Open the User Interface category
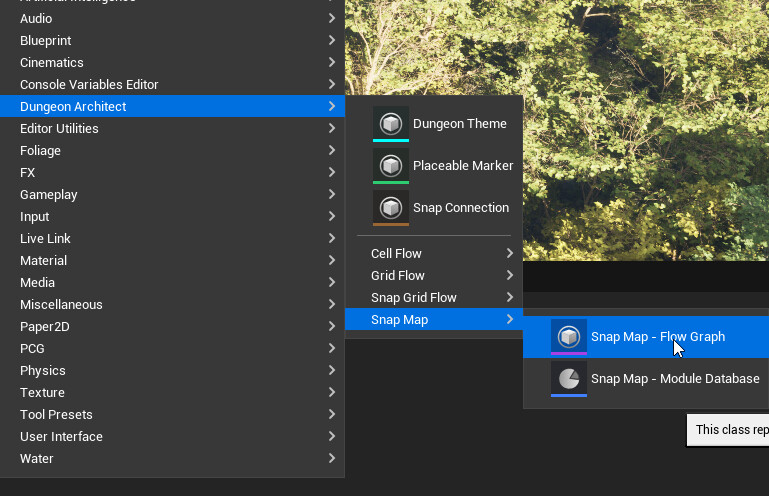 point(172,436)
